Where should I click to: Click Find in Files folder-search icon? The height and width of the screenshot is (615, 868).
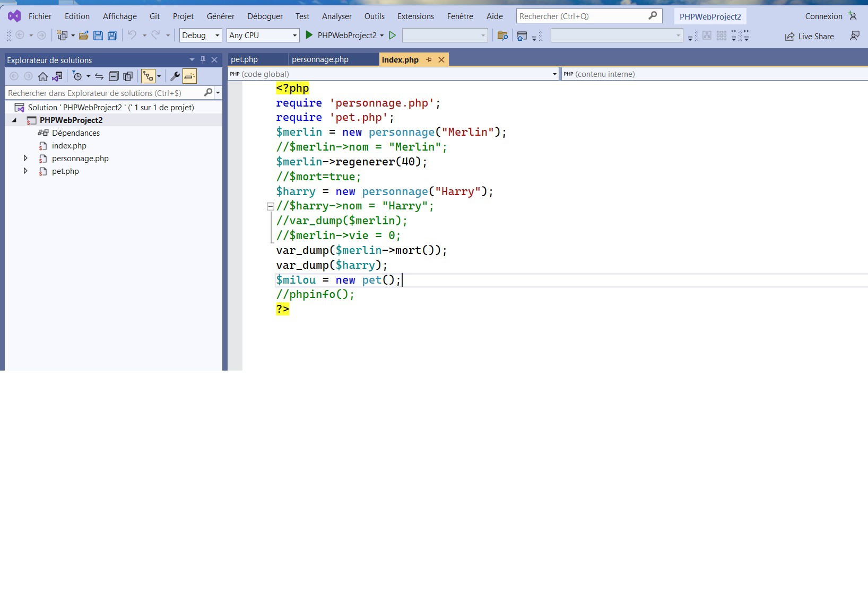[502, 36]
